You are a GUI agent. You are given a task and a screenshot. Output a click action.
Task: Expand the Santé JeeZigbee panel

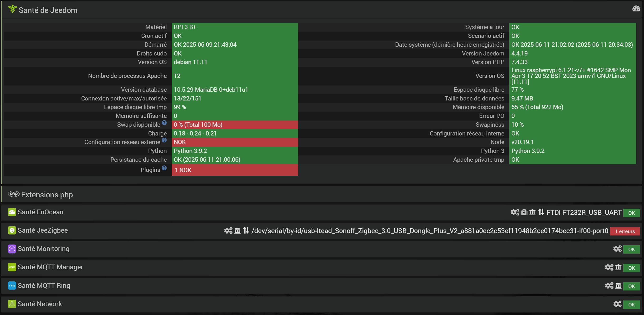(x=322, y=231)
